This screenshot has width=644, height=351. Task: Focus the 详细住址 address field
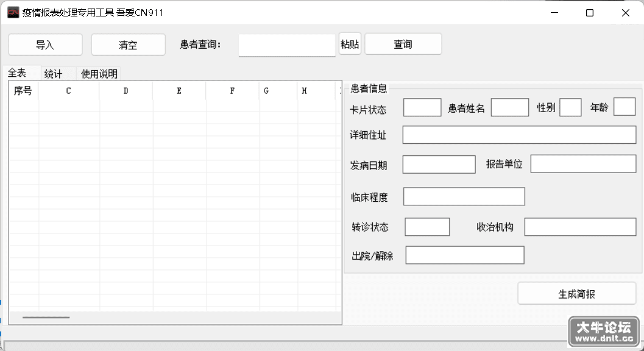pos(519,135)
